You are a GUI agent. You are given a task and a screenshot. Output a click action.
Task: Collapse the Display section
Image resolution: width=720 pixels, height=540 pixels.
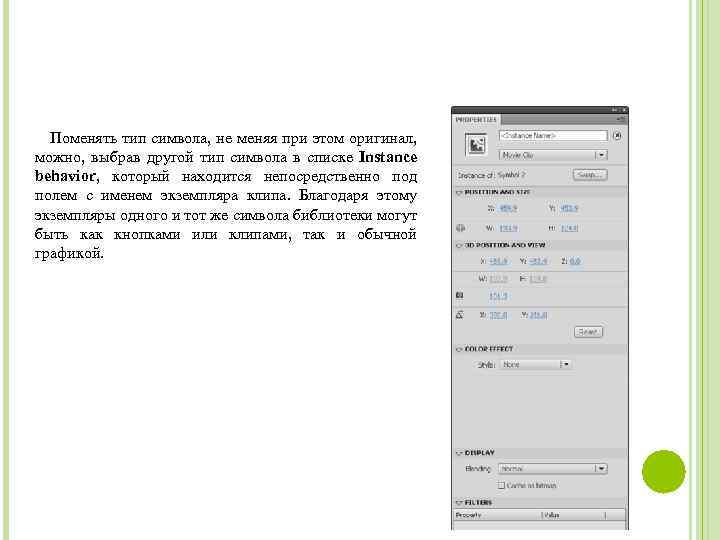pos(459,453)
